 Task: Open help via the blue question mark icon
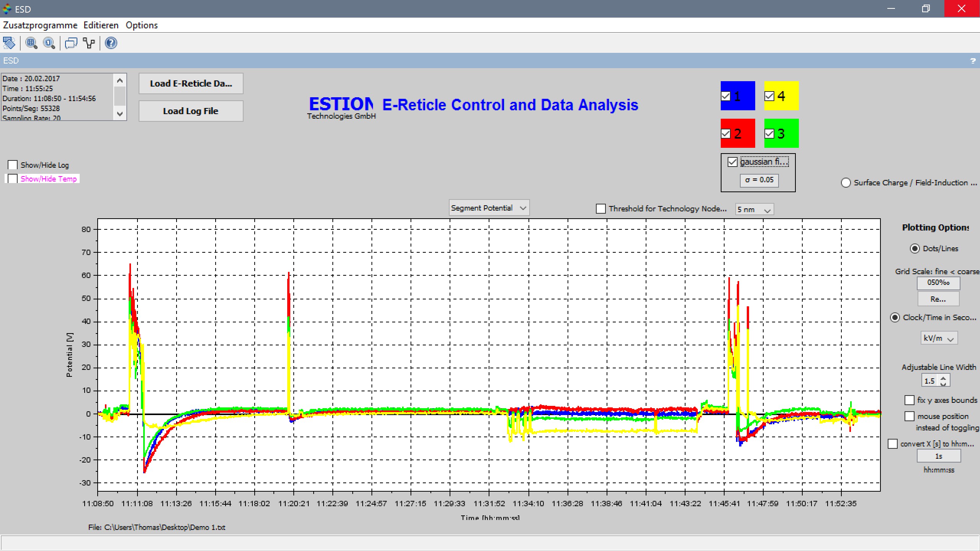pos(111,43)
